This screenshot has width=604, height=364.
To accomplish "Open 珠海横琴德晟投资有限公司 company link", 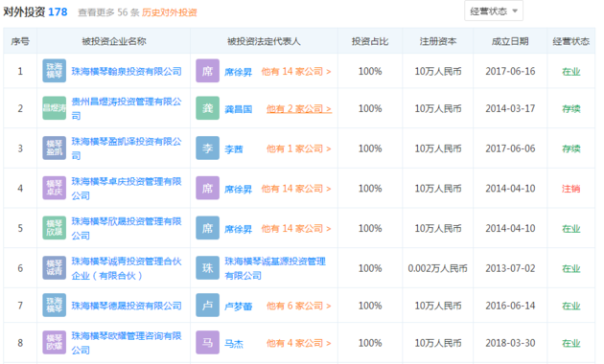I will pos(127,306).
